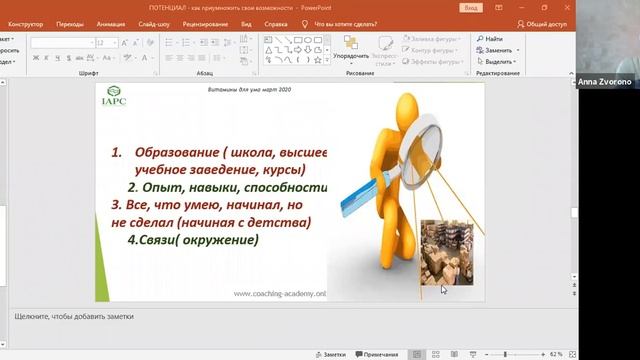The image size is (640, 360).
Task: Open the Шрифт group dialog launcher
Action: tap(155, 73)
